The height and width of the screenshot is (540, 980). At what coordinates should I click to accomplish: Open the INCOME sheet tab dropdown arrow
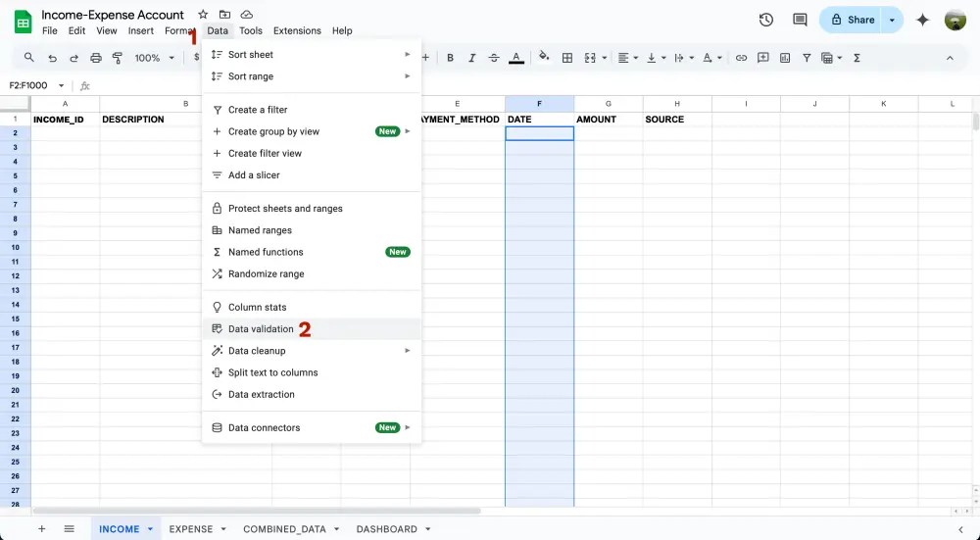[x=150, y=529]
